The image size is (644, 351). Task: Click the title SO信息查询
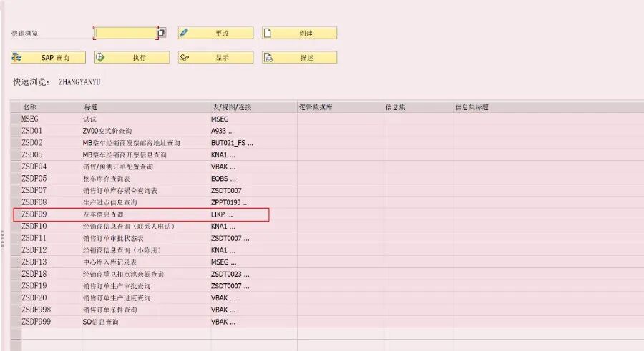(x=101, y=322)
